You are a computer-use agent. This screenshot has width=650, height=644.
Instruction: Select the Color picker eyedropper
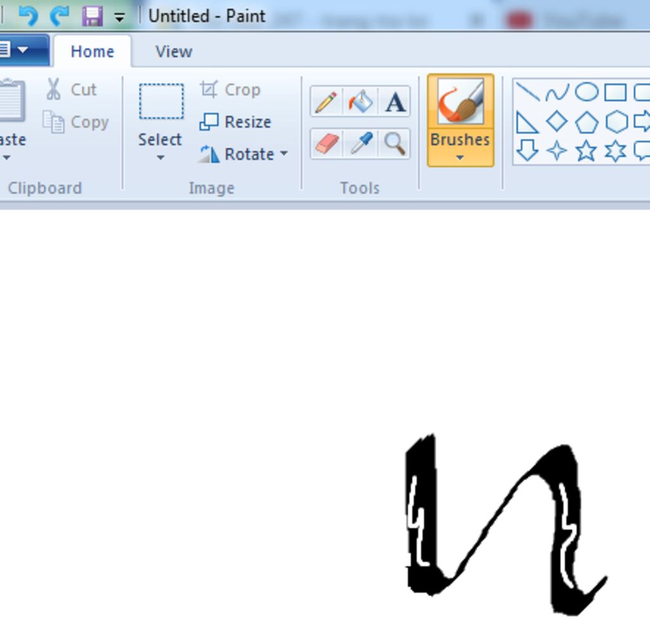click(x=361, y=144)
